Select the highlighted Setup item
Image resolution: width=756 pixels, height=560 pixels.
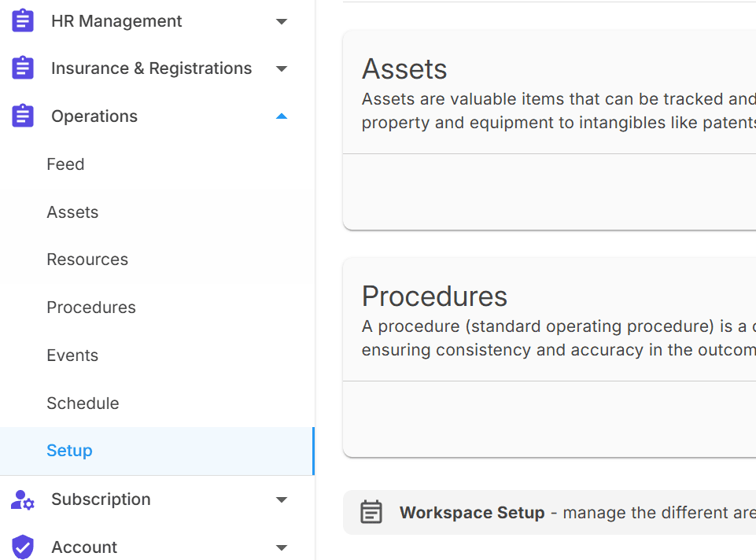tap(157, 451)
